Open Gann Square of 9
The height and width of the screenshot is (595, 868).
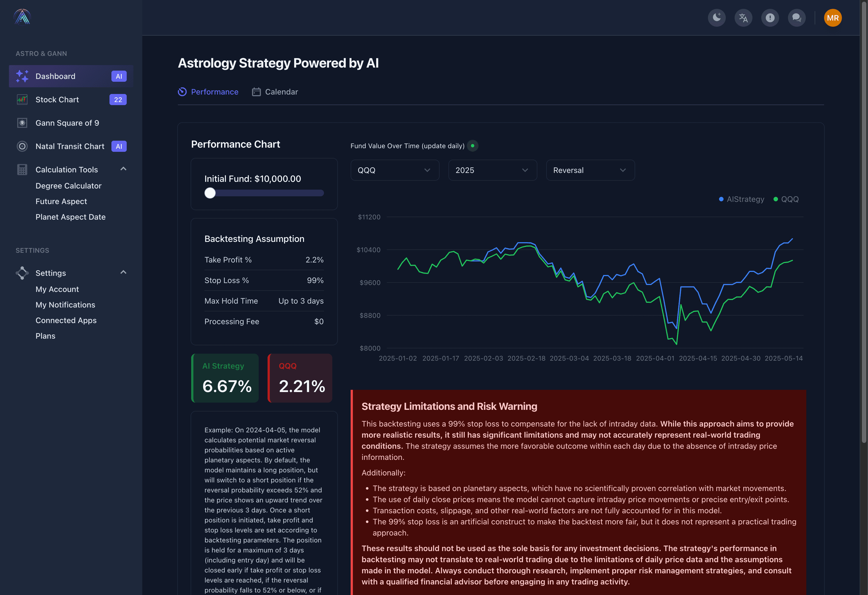pos(67,123)
